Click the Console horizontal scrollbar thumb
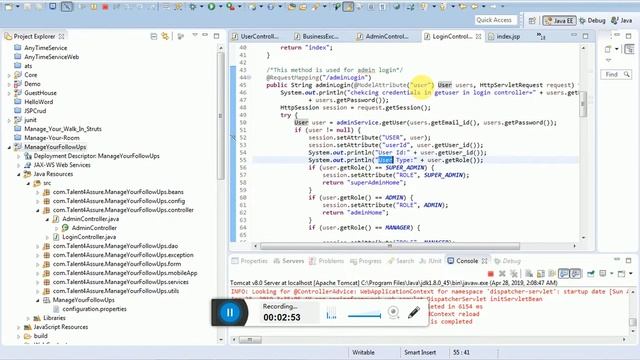Image resolution: width=640 pixels, height=360 pixels. point(250,339)
